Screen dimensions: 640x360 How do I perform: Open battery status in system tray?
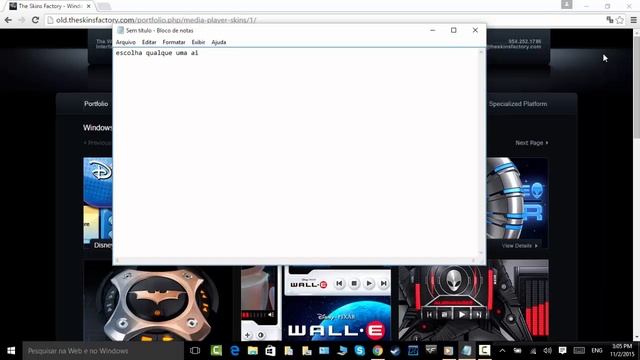coord(517,351)
